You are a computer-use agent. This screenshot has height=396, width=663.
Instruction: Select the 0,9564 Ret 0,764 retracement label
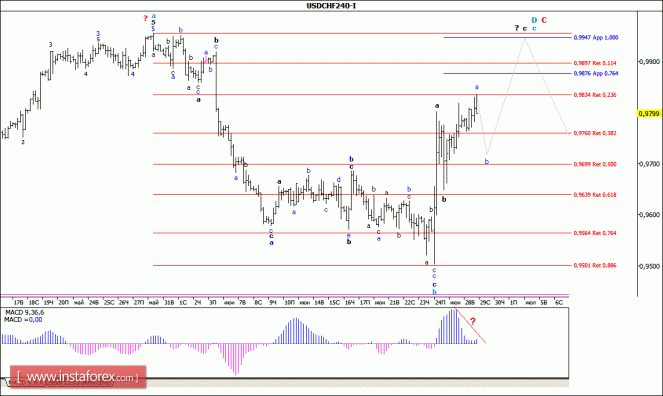(x=595, y=233)
